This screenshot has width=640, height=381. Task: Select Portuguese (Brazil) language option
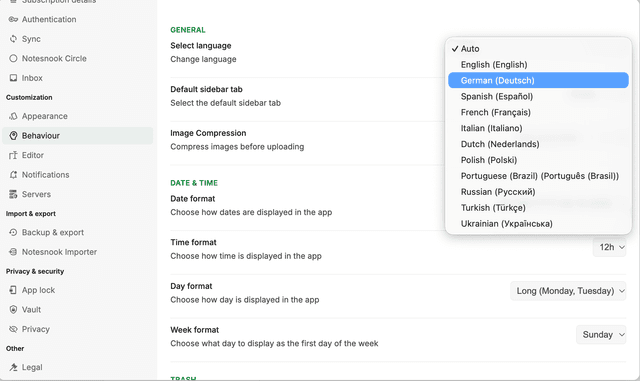(x=538, y=176)
